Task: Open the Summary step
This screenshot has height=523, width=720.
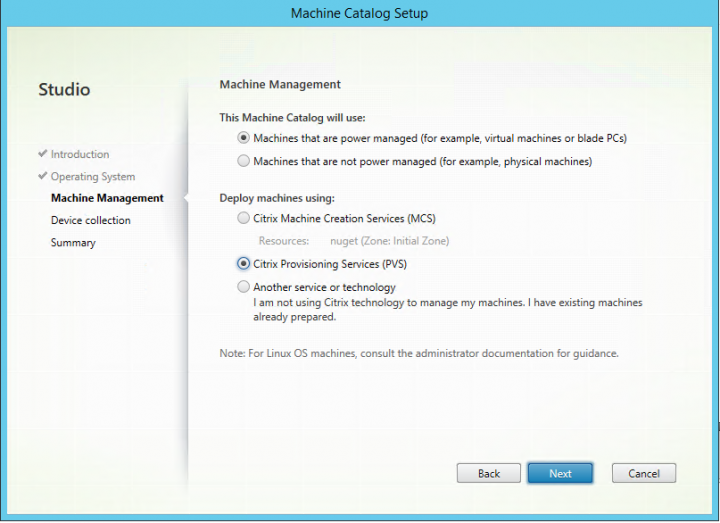Action: pos(73,242)
